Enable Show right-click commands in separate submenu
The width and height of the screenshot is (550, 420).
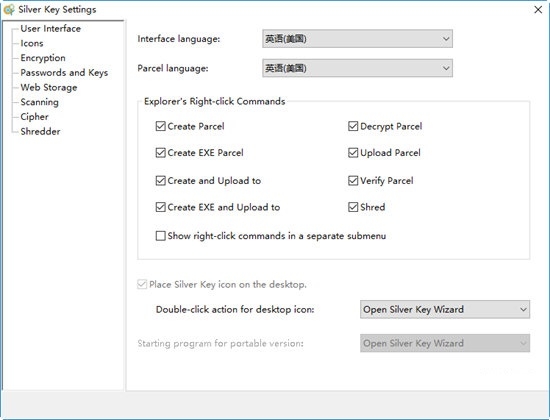click(161, 236)
